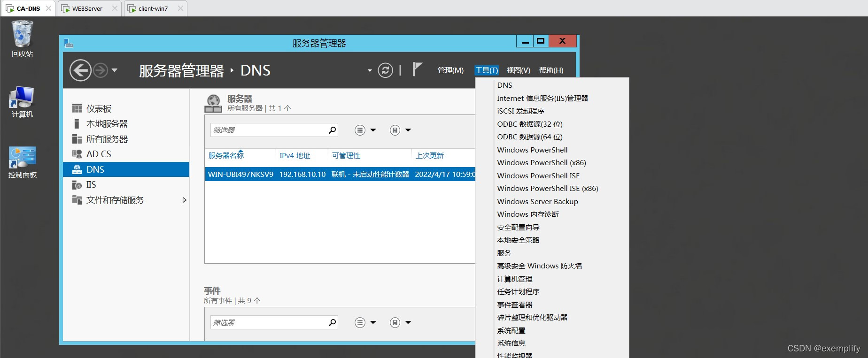This screenshot has height=358, width=868.
Task: Open Internet 信息服务(IIS)管理器
Action: (x=542, y=98)
